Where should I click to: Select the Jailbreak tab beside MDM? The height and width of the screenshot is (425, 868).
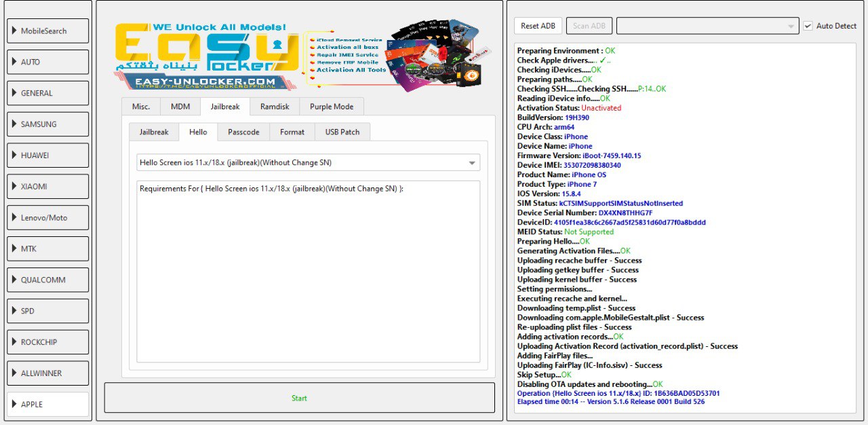coord(225,107)
